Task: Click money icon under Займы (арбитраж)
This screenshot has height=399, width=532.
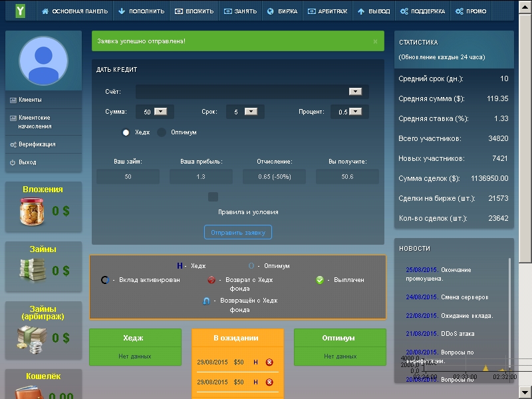Action: (x=31, y=340)
